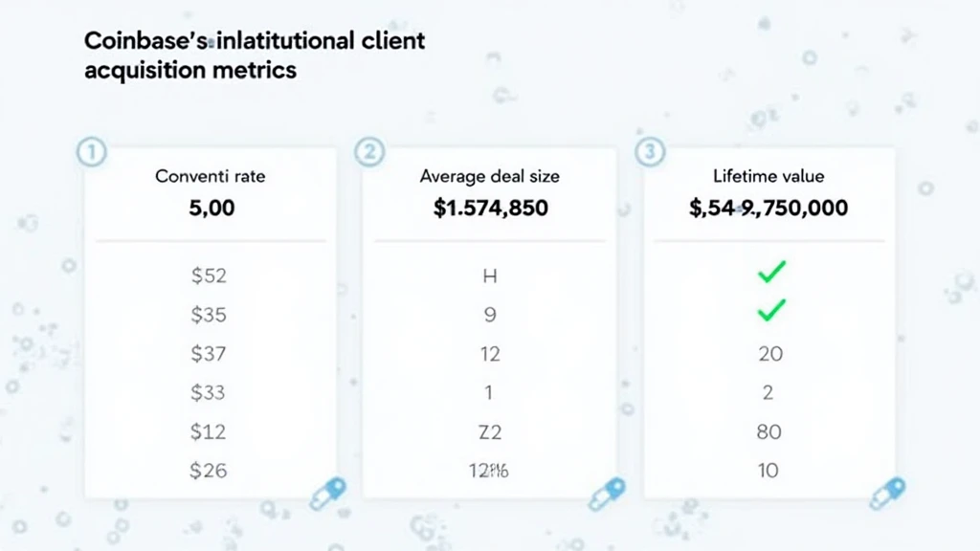Viewport: 980px width, 551px height.
Task: Toggle the first green checkmark in Lifetime value
Action: [x=770, y=273]
